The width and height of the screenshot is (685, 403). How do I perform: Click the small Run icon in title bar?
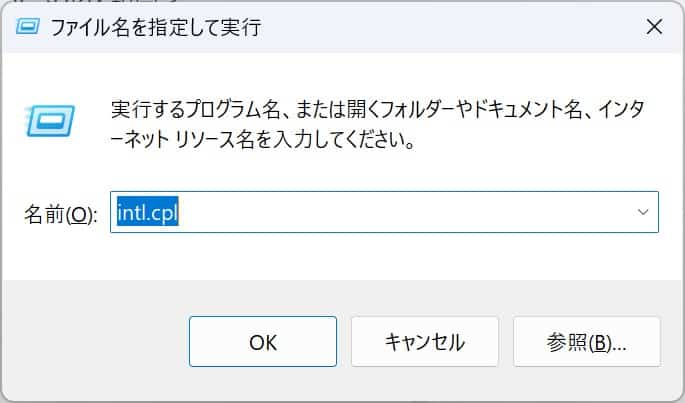coord(28,27)
